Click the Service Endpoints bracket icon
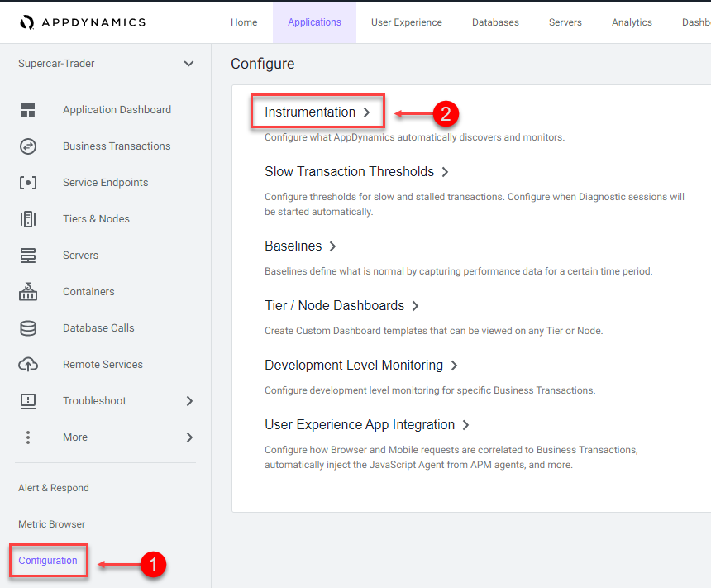711x588 pixels. 28,183
